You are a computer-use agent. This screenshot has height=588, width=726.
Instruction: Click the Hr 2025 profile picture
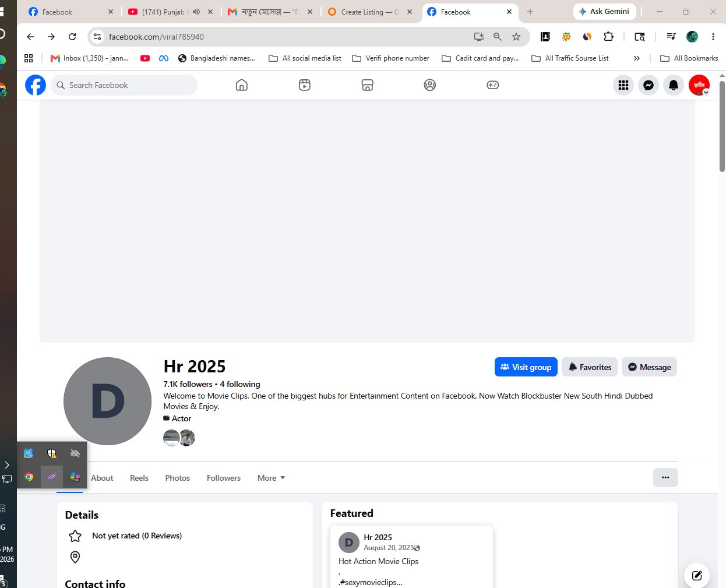pyautogui.click(x=108, y=401)
